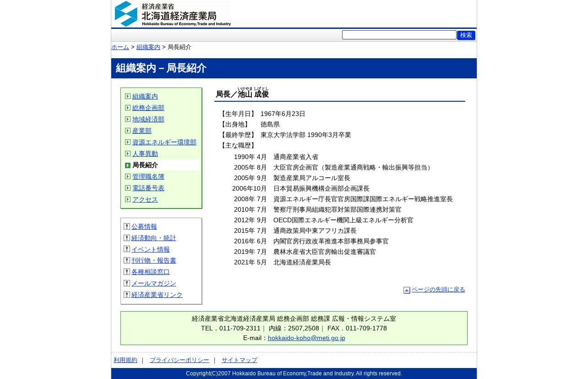Open 経済動向・統計 link

coord(154,238)
